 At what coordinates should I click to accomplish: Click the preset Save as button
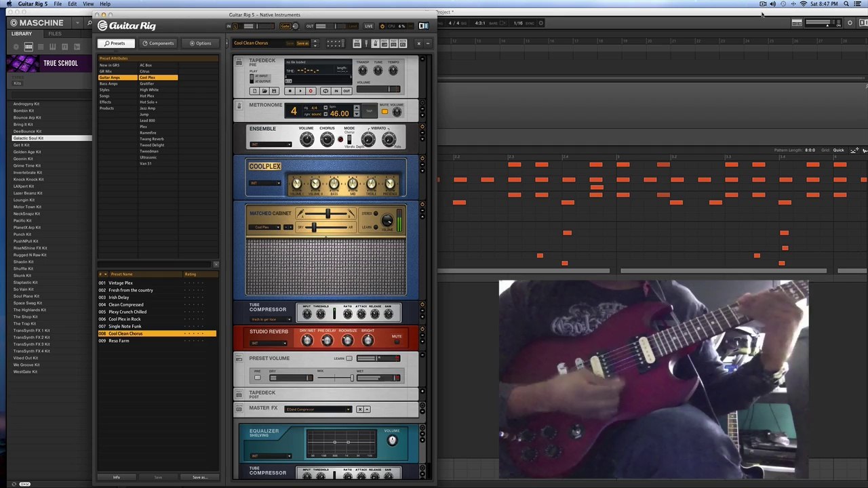point(303,43)
